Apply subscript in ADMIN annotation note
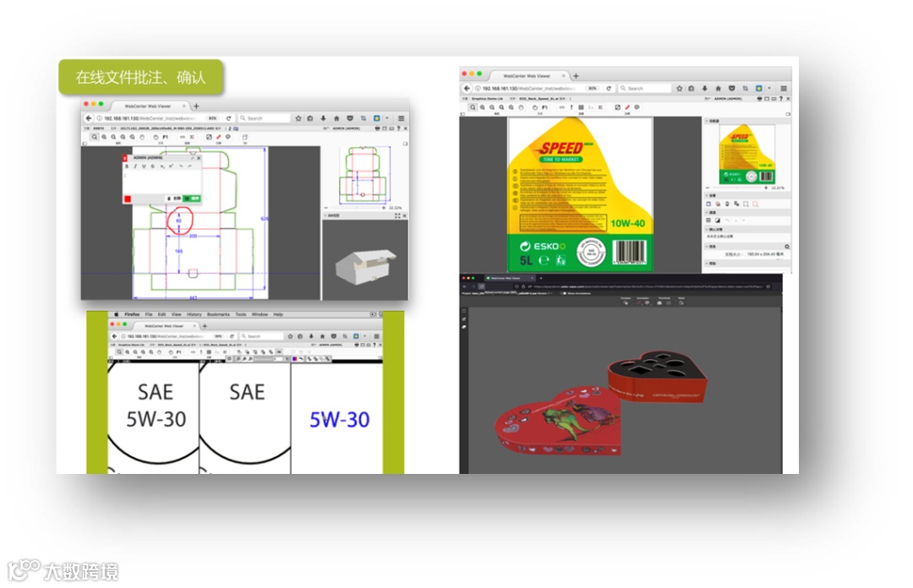 (161, 166)
